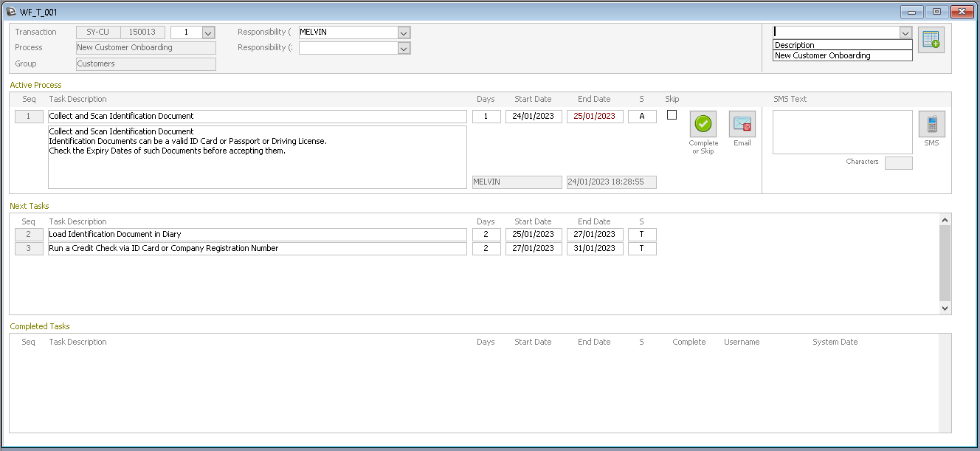Click status field showing A
Image resolution: width=980 pixels, height=451 pixels.
coord(642,116)
